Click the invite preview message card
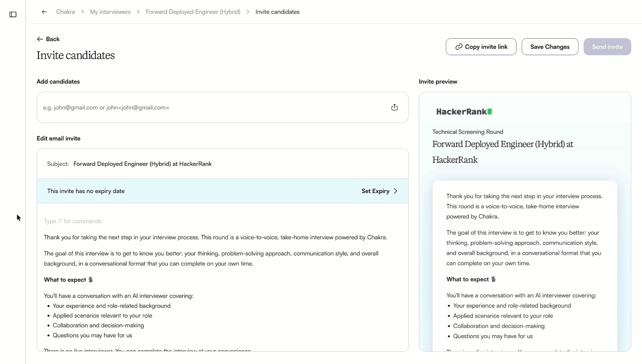 pos(525,266)
